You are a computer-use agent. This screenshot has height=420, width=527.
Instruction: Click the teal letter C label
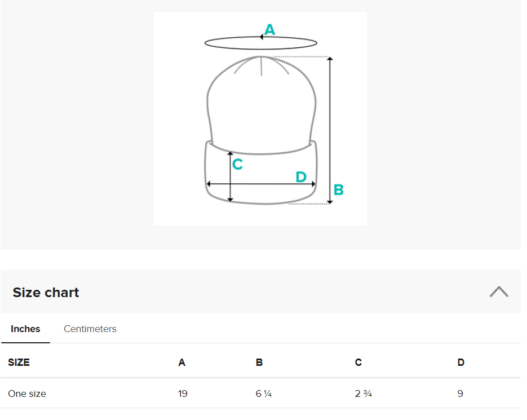pyautogui.click(x=237, y=165)
